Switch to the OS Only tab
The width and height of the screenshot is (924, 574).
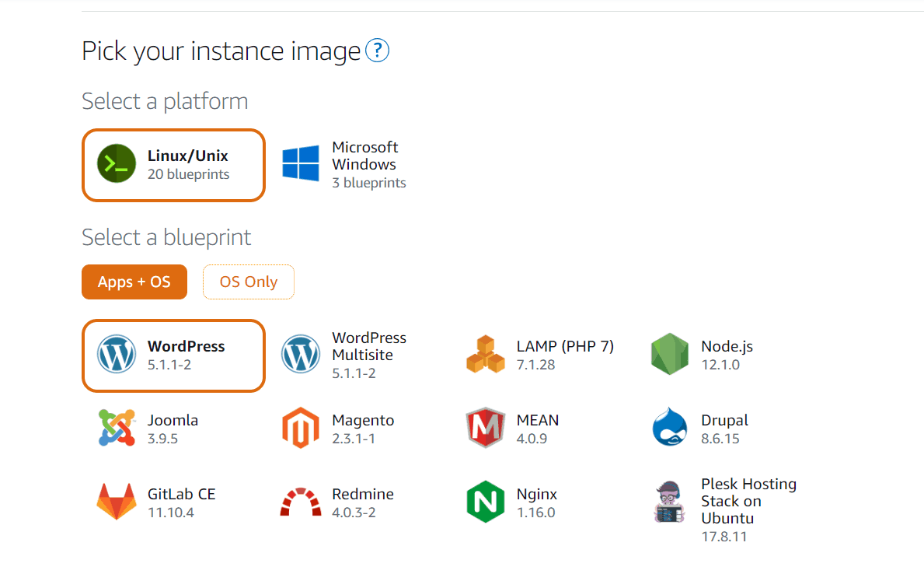248,282
